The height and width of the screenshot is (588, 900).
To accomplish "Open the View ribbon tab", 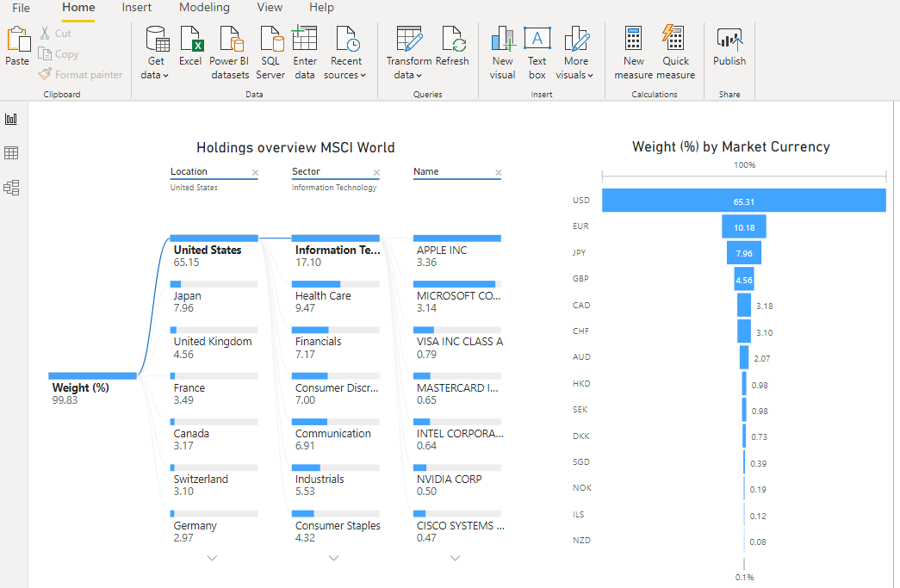I will coord(270,8).
